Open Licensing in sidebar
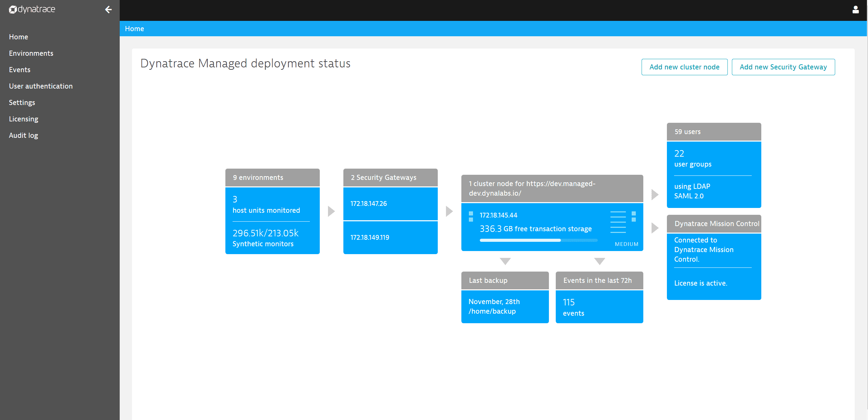868x420 pixels. pyautogui.click(x=24, y=119)
